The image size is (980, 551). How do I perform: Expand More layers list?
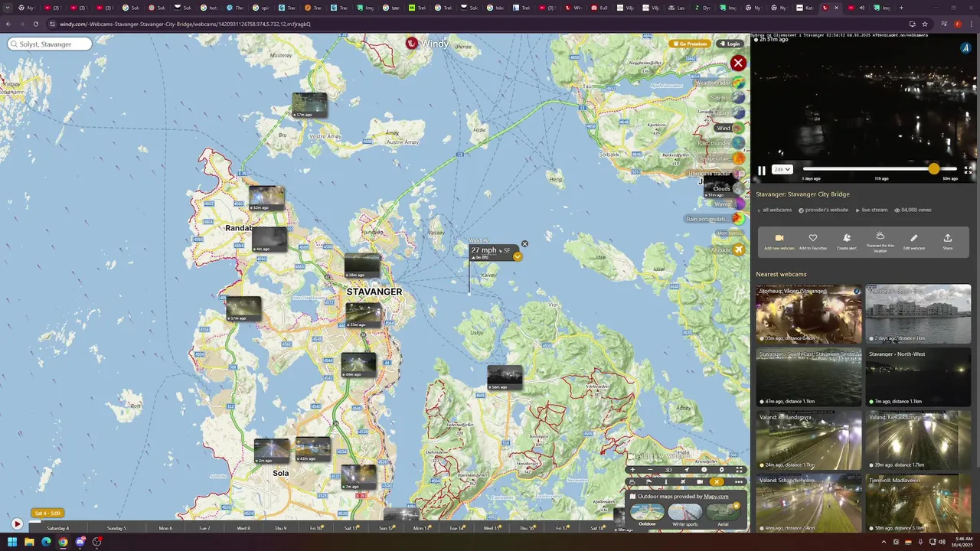pyautogui.click(x=730, y=233)
